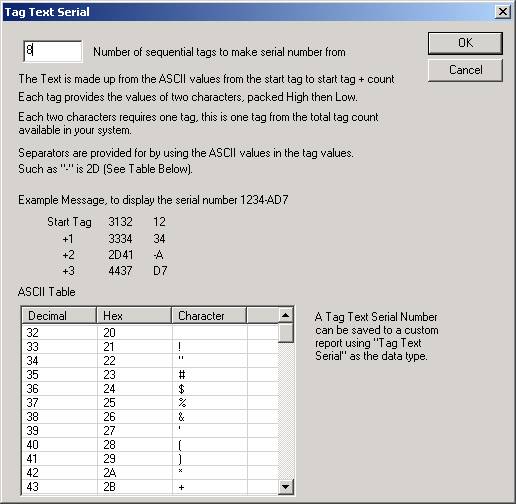Select the row for the % character
Screen dimensions: 516x504
click(x=150, y=403)
